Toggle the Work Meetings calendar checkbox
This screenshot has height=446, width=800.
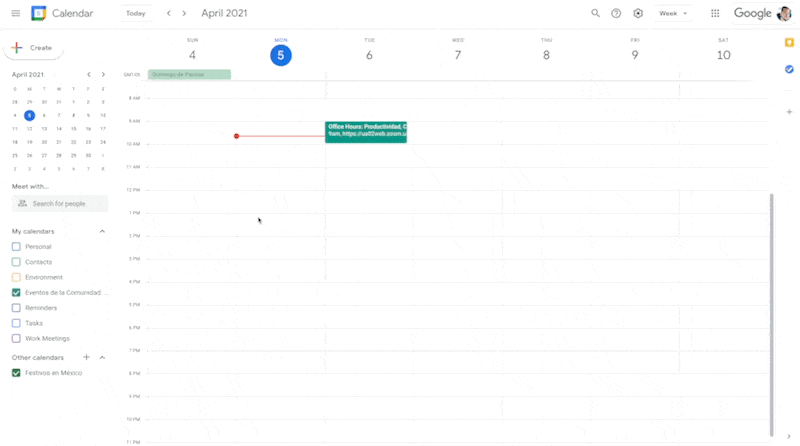pos(16,338)
